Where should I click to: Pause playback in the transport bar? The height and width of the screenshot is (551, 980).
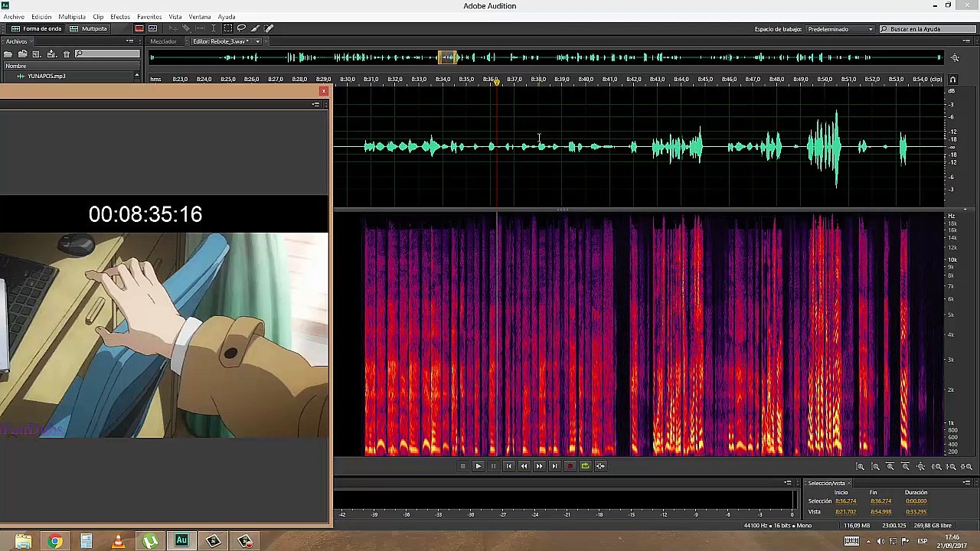tap(493, 466)
